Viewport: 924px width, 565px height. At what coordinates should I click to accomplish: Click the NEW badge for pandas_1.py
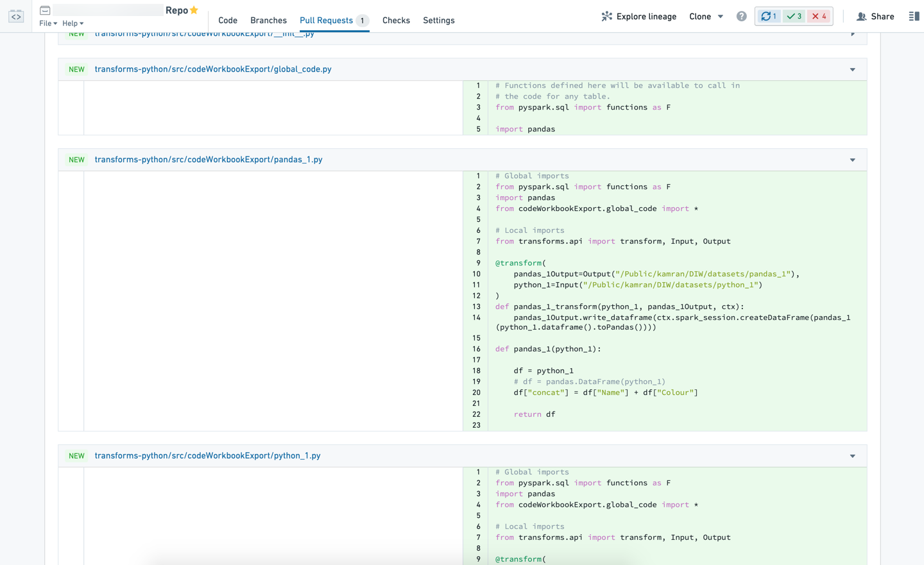click(x=76, y=160)
